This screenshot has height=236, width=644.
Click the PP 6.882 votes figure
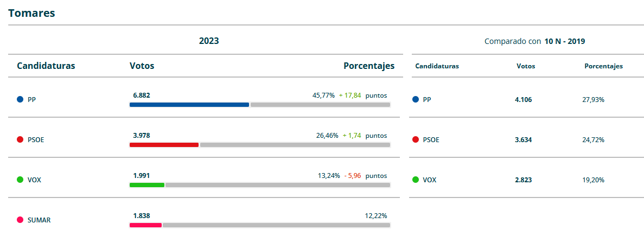pos(142,95)
